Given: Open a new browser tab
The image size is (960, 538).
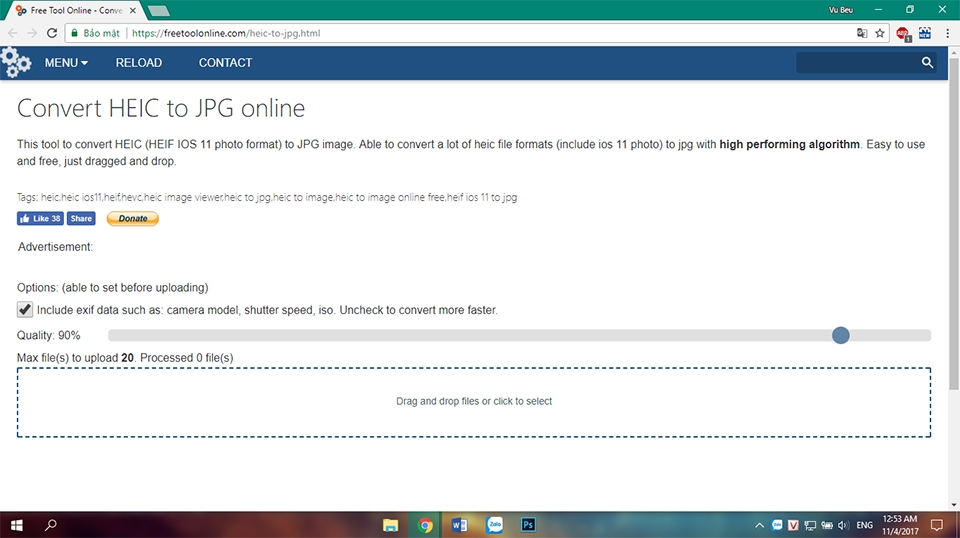Looking at the screenshot, I should (x=159, y=10).
